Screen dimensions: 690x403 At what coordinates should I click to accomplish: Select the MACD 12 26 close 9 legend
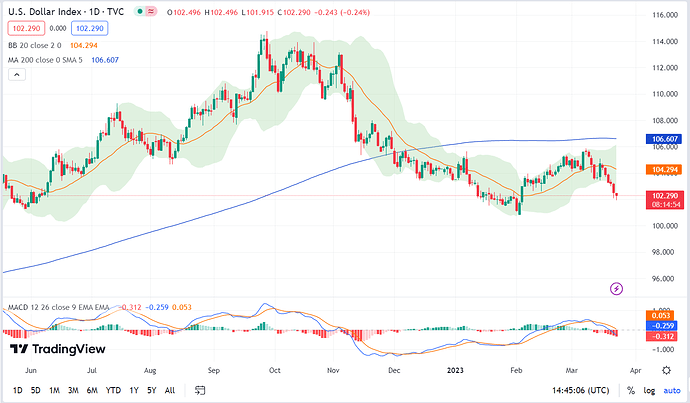click(x=59, y=307)
